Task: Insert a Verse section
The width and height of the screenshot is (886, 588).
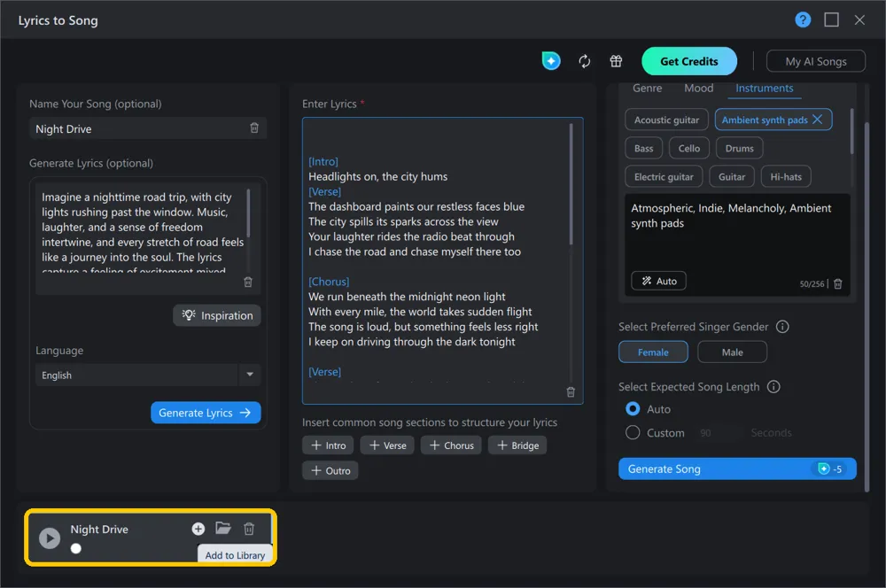Action: 387,445
